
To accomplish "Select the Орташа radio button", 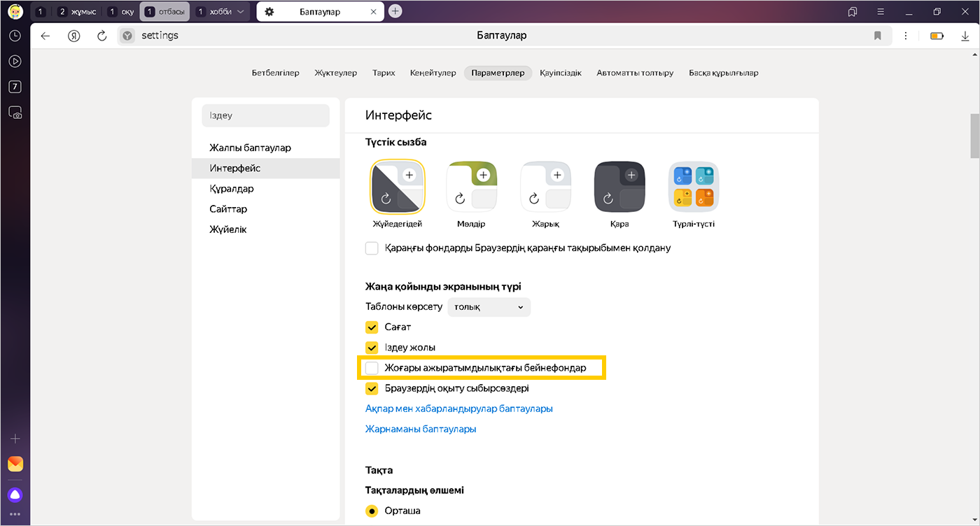I will 372,511.
